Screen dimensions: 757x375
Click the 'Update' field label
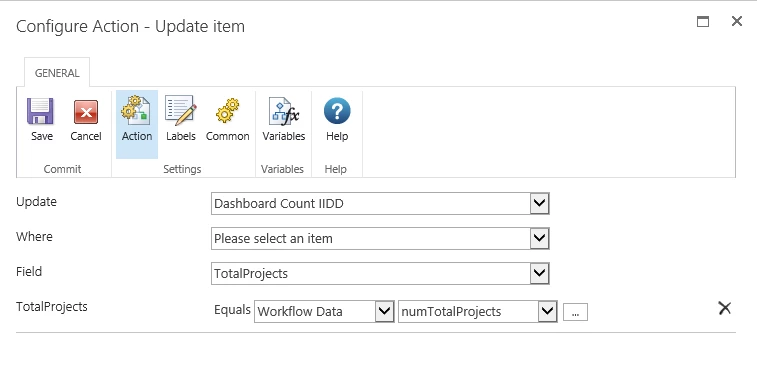(x=36, y=202)
